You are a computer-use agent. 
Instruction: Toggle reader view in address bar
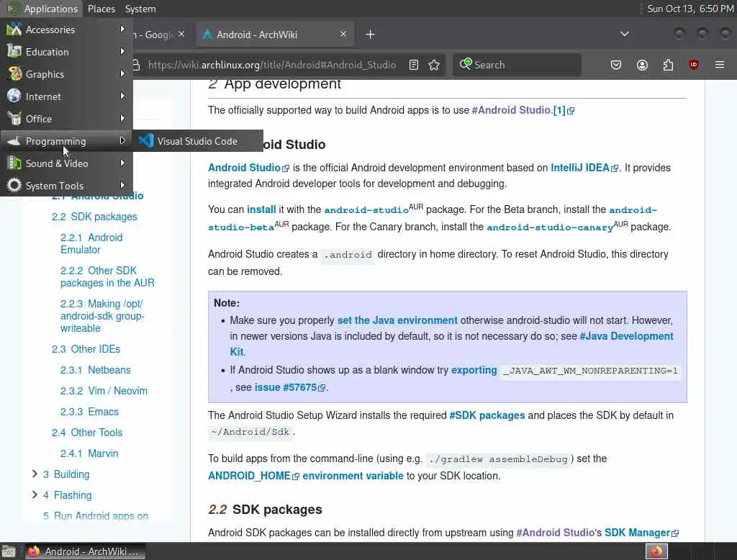pyautogui.click(x=414, y=65)
